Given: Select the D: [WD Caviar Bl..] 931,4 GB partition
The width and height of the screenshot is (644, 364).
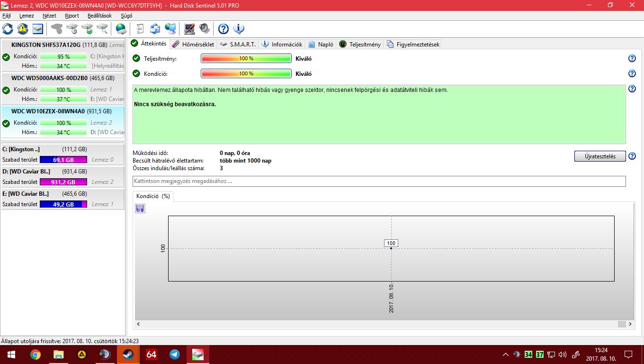Looking at the screenshot, I should pyautogui.click(x=63, y=177).
